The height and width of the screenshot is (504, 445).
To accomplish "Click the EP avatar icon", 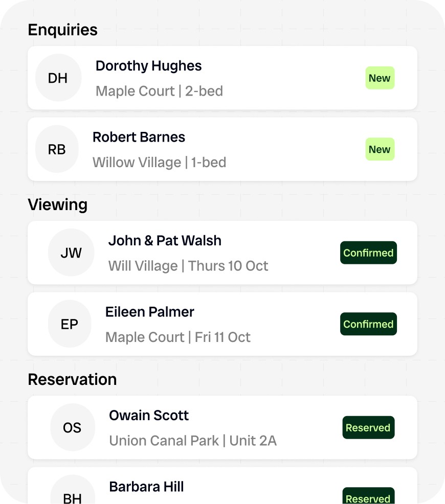I will 70,324.
